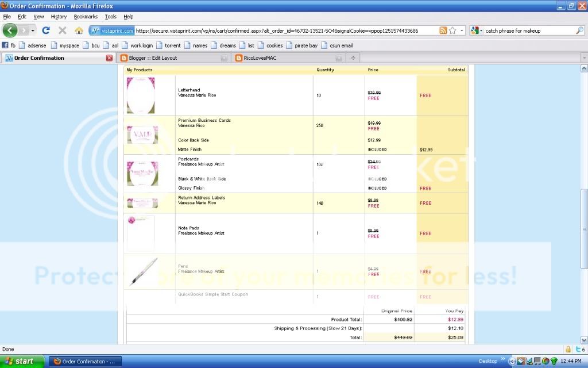The image size is (588, 368).
Task: Open the list all tabs dropdown
Action: [583, 58]
